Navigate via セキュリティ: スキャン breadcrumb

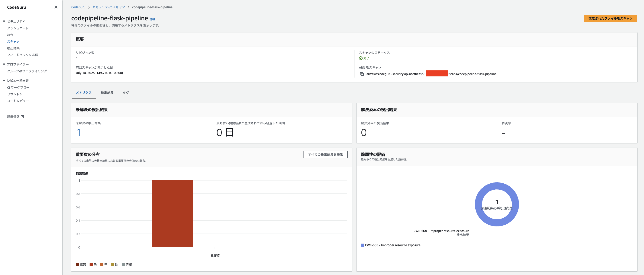click(x=109, y=7)
